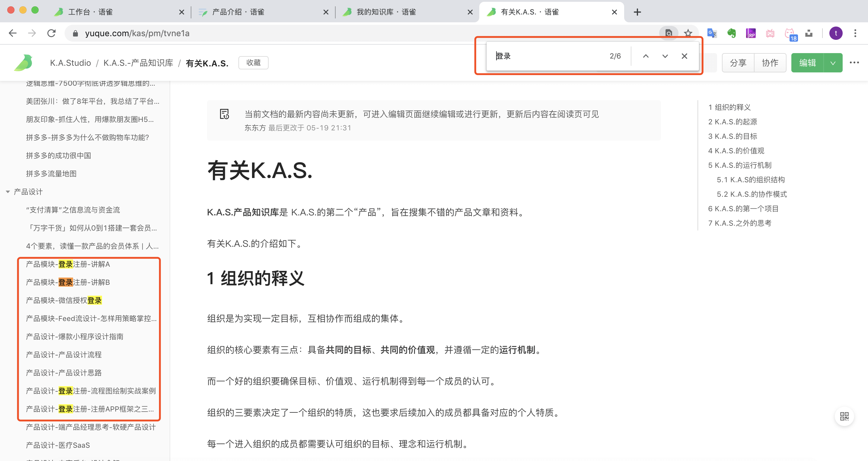Screen dimensions: 868x461
Task: Jump to outline item 5.1 K.A.S的组织结构
Action: click(750, 180)
